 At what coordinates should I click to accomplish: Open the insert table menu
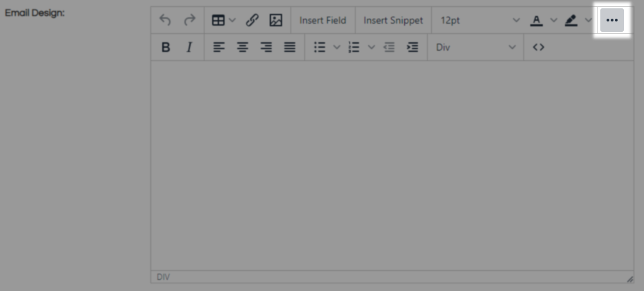[x=223, y=20]
